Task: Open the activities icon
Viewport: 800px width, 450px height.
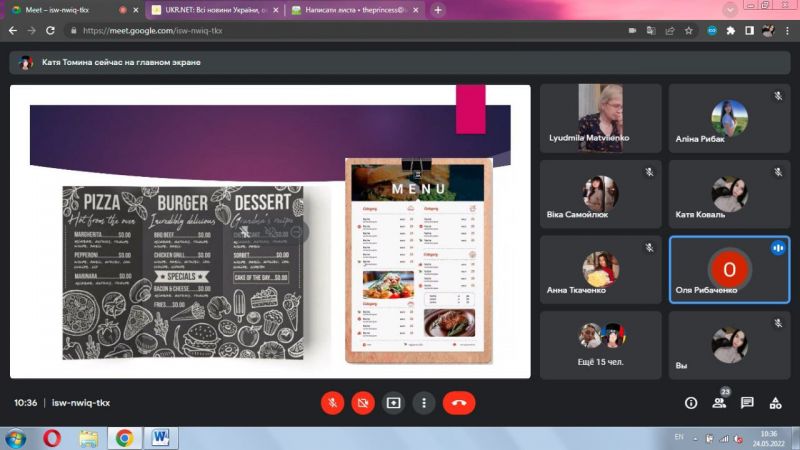Action: coord(776,403)
